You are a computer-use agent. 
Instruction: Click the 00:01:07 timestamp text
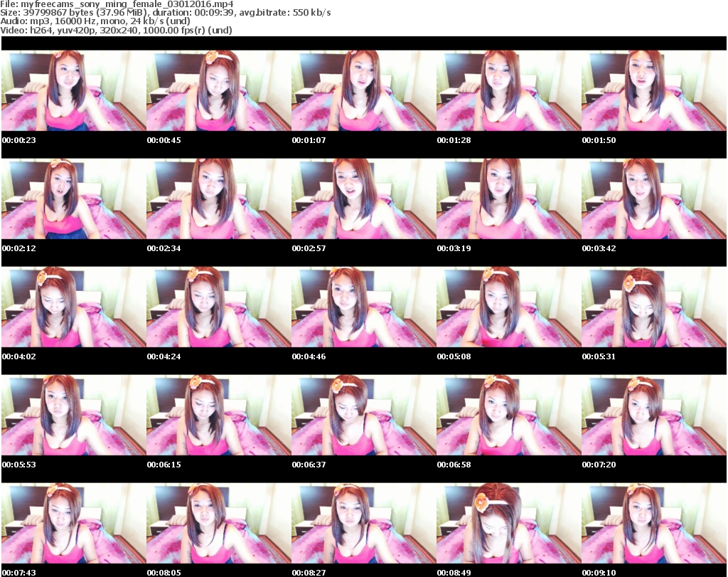click(x=309, y=140)
